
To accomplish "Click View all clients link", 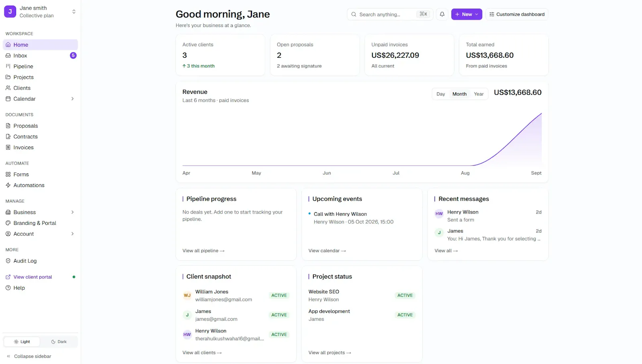I will (202, 352).
